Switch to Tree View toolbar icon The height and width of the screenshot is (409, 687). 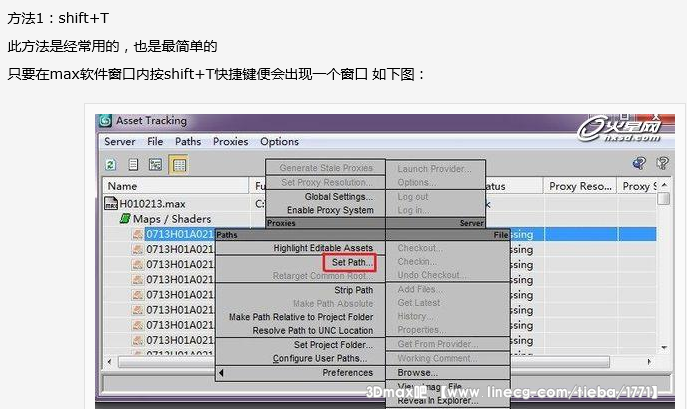(156, 165)
